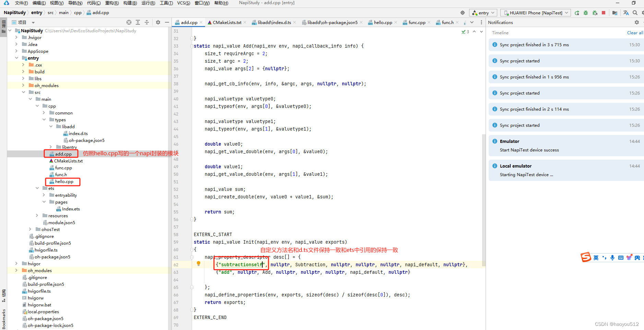Switch to the func.h tab
The image size is (644, 330).
(447, 22)
